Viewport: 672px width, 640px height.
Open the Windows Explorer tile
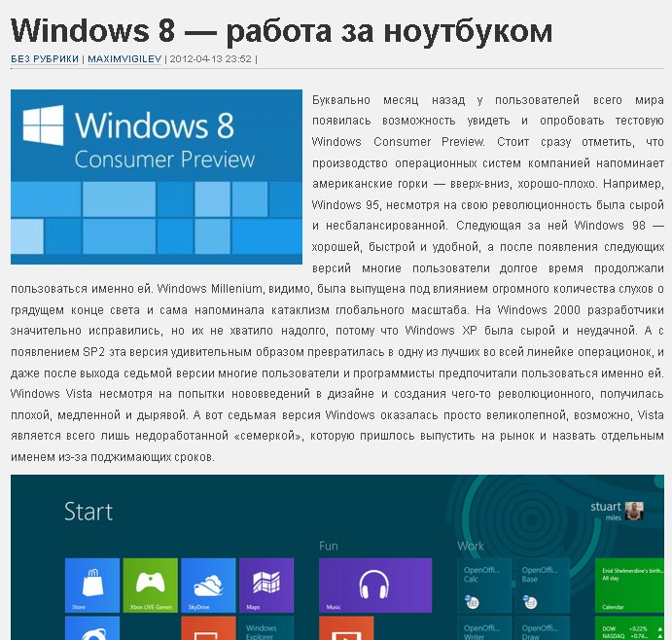pyautogui.click(x=266, y=628)
